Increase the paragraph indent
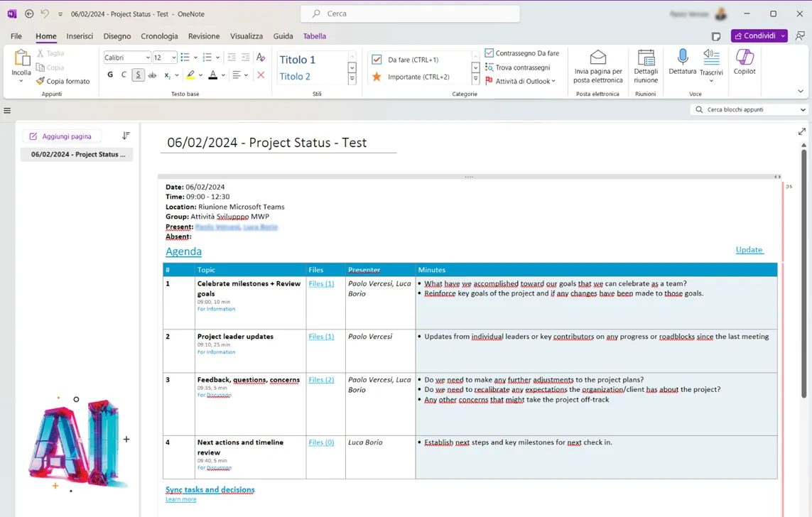 (x=246, y=58)
